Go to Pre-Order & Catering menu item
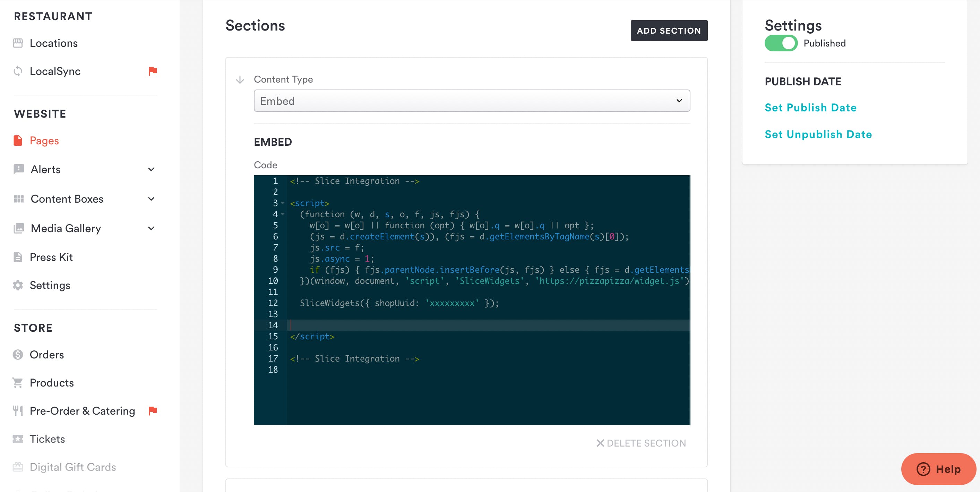This screenshot has height=492, width=980. point(82,411)
